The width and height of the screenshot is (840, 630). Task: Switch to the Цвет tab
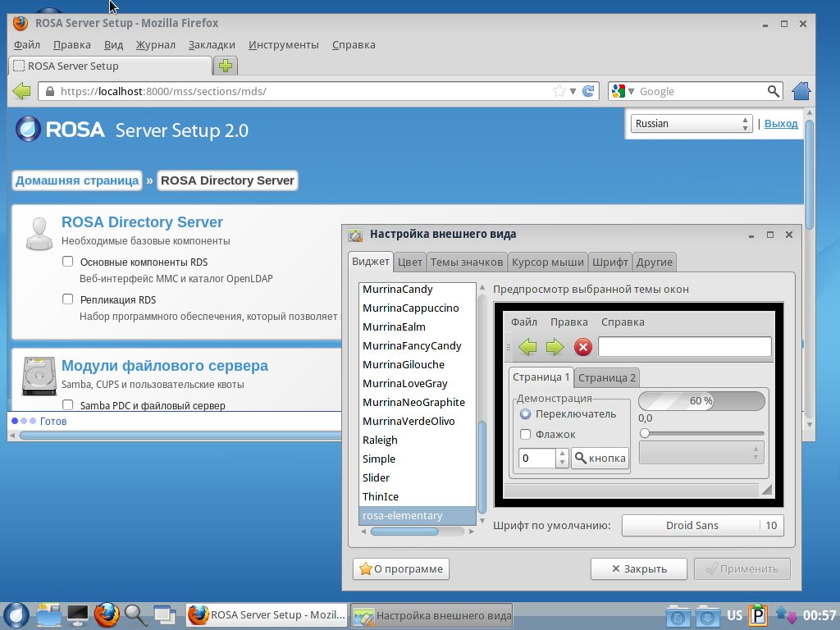tap(409, 262)
